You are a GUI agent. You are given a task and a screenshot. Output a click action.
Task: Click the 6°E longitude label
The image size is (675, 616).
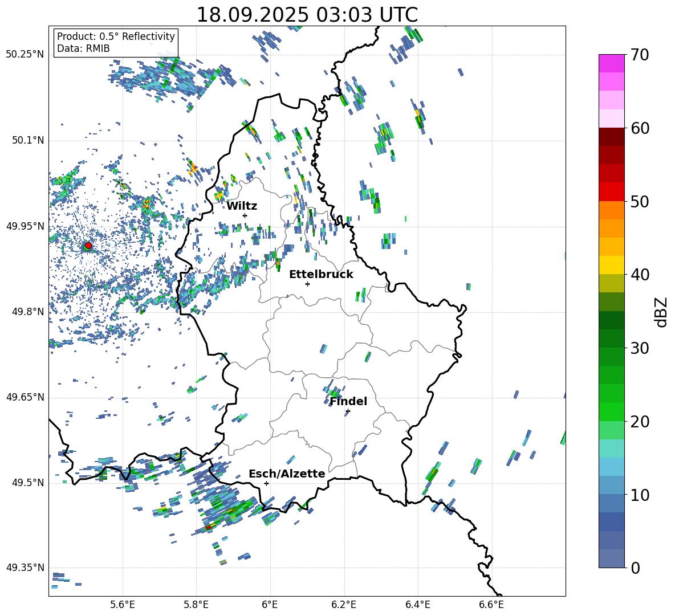click(270, 605)
